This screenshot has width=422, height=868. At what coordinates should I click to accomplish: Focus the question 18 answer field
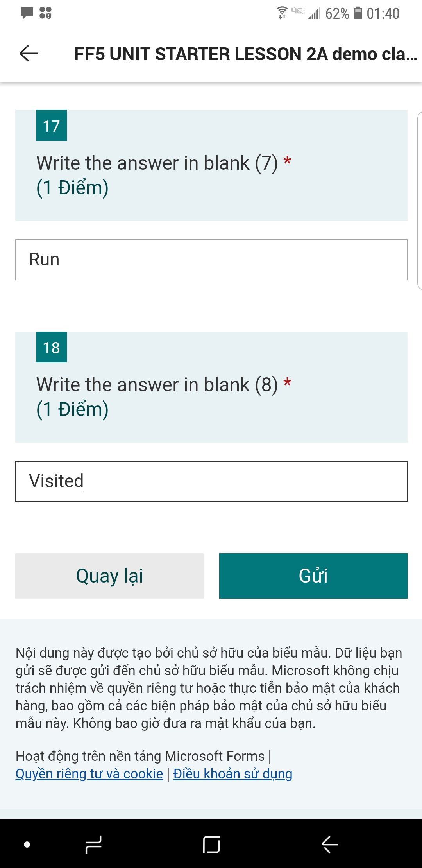[211, 481]
